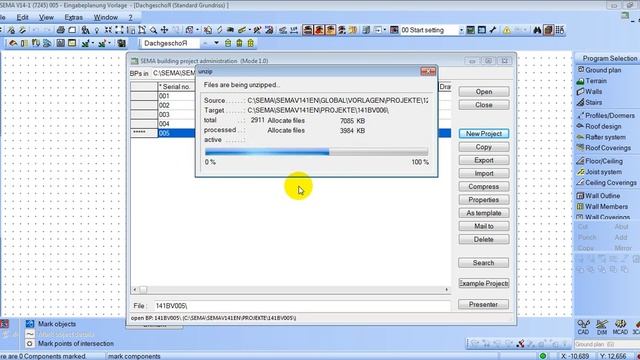Click the Export button

tap(484, 160)
